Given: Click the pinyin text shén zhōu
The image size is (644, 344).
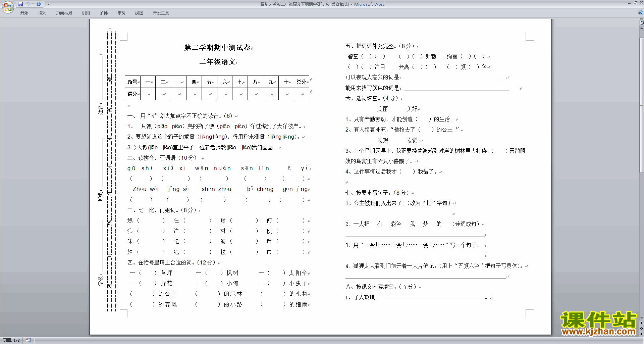Looking at the screenshot, I should click(x=217, y=189).
